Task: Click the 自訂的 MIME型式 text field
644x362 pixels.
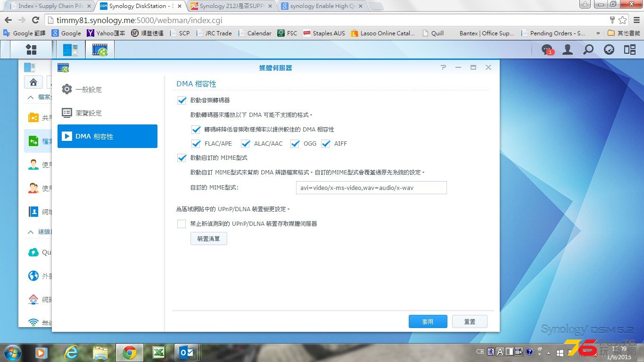Action: [371, 188]
